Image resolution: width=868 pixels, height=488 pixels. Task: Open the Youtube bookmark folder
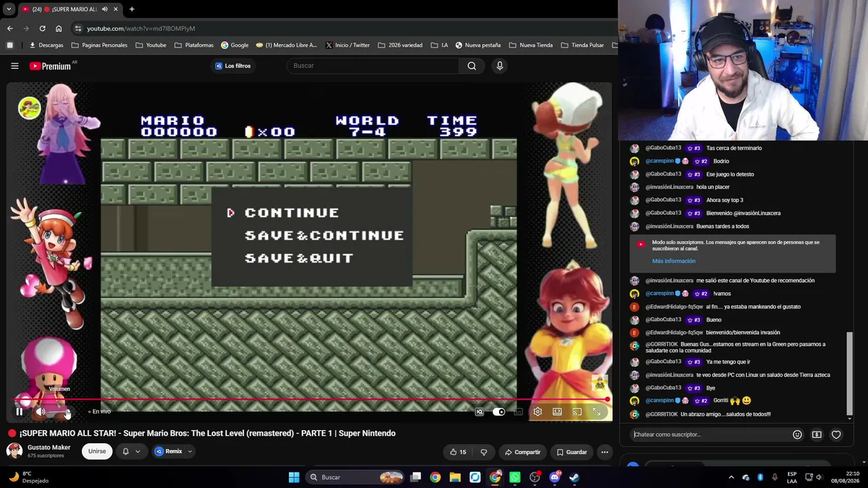[x=151, y=45]
